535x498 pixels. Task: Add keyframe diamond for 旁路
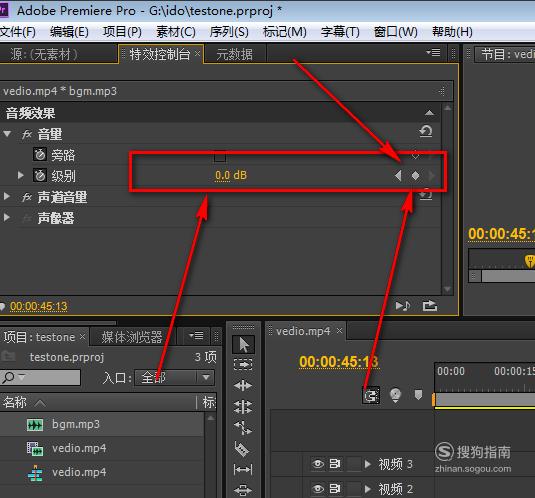pyautogui.click(x=415, y=156)
